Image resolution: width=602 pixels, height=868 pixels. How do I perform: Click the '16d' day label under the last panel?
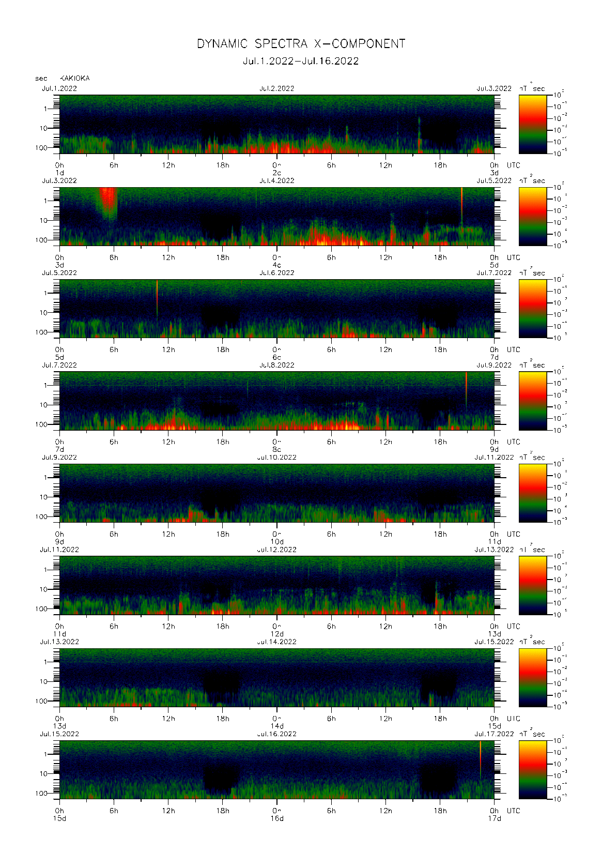277,818
